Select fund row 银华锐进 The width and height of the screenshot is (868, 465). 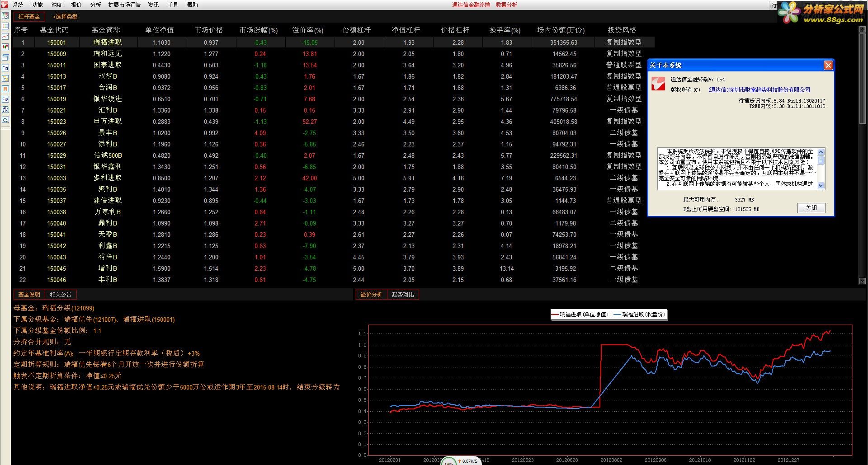[x=333, y=99]
